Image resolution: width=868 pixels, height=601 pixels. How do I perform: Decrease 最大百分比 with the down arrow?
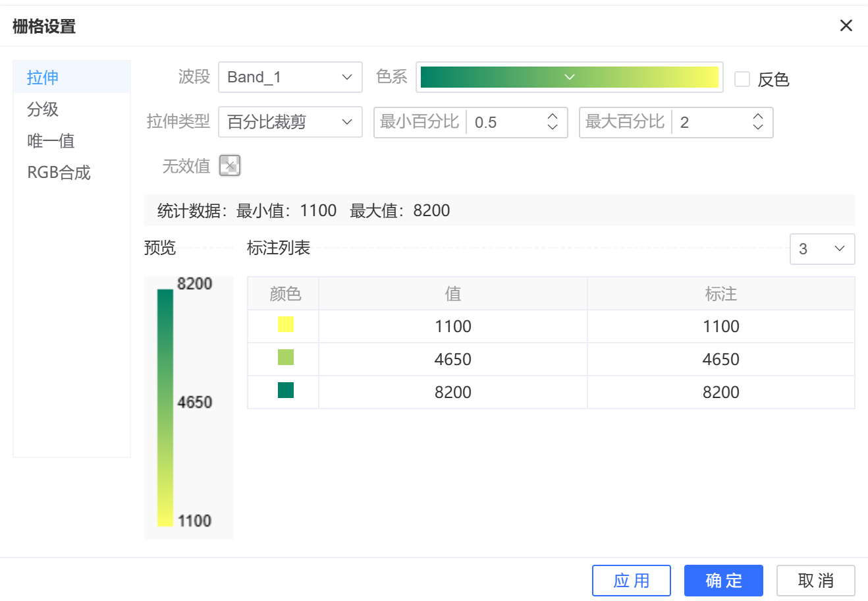pos(758,127)
